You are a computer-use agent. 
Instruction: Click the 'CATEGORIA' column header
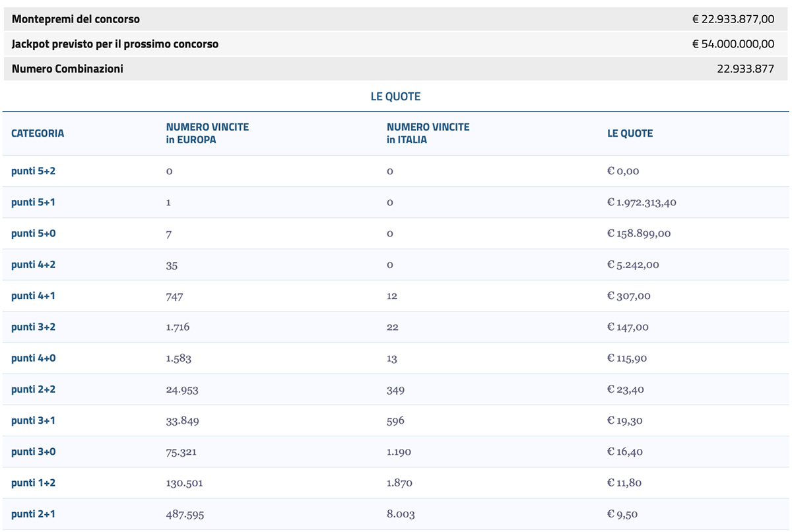pos(38,133)
